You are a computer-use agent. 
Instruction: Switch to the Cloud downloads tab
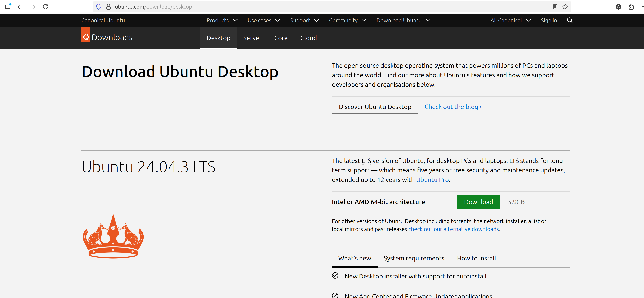(x=309, y=38)
